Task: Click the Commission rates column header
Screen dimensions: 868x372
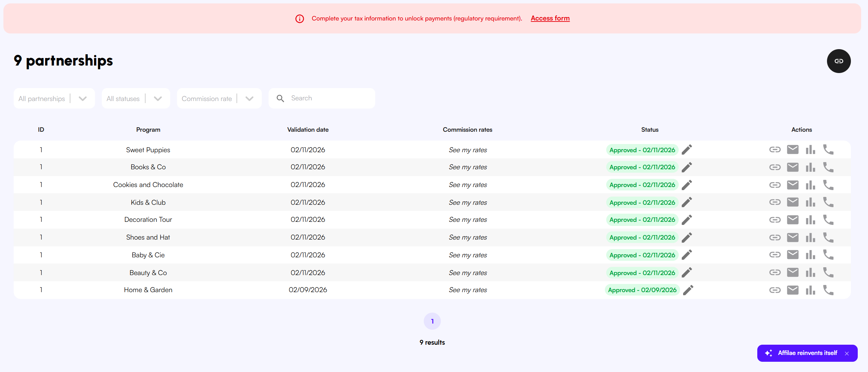Action: point(467,130)
